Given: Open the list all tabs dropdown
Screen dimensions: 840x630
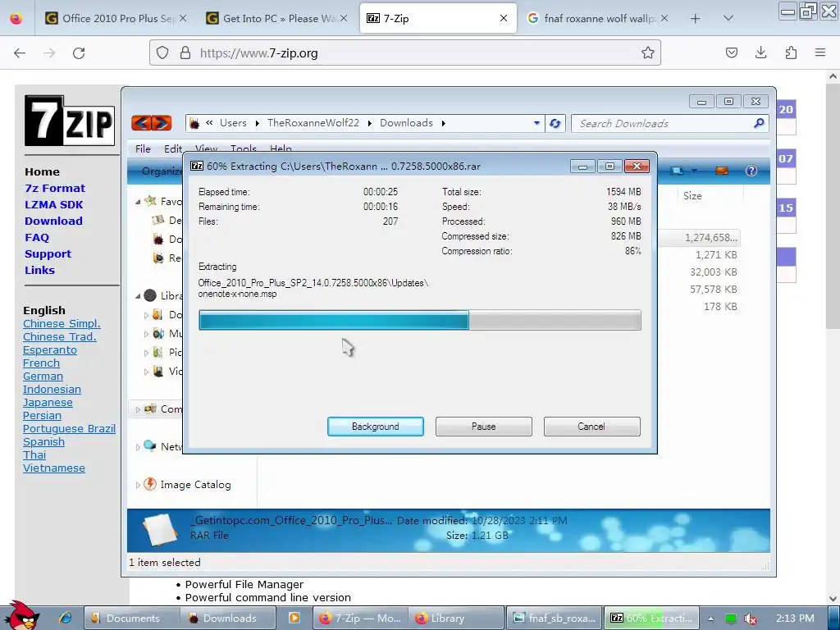Looking at the screenshot, I should pyautogui.click(x=728, y=18).
